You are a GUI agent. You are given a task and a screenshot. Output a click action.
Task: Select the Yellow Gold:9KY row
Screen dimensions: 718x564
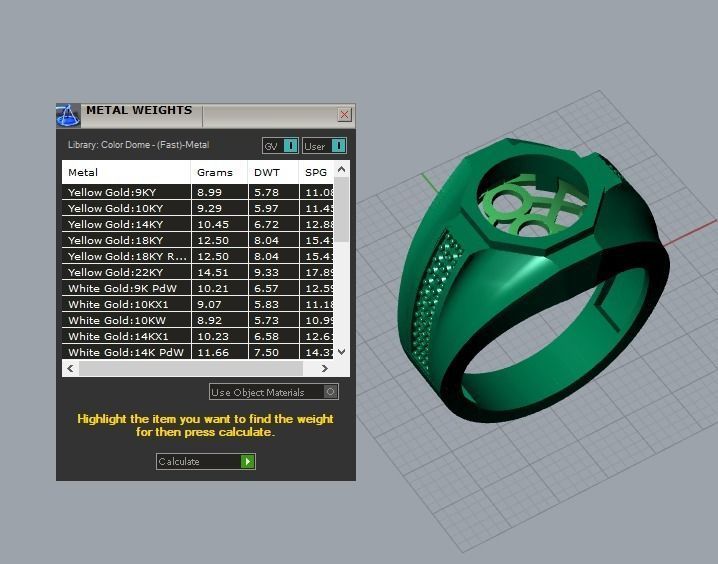[x=198, y=192]
